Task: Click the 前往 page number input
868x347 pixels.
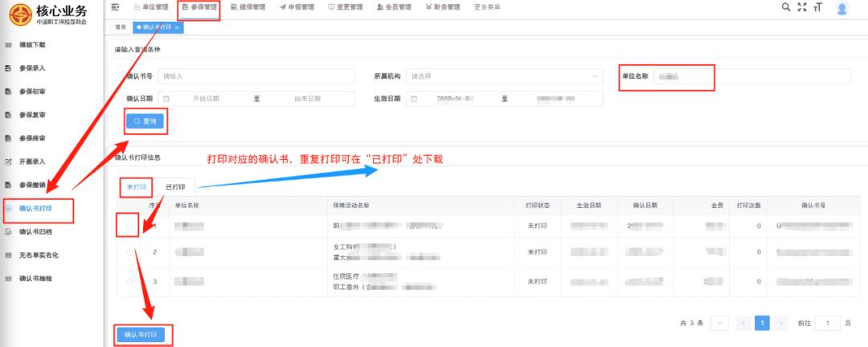Action: tap(828, 323)
